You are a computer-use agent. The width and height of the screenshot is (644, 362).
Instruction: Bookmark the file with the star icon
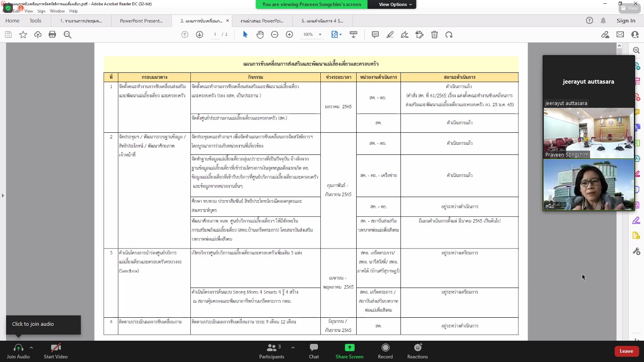[x=23, y=35]
